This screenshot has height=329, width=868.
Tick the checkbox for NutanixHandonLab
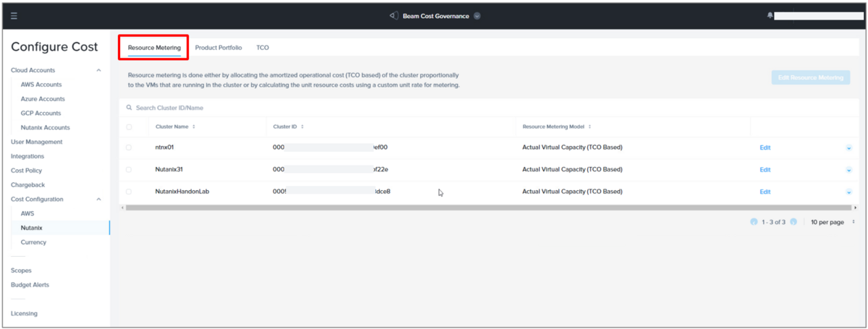point(129,192)
